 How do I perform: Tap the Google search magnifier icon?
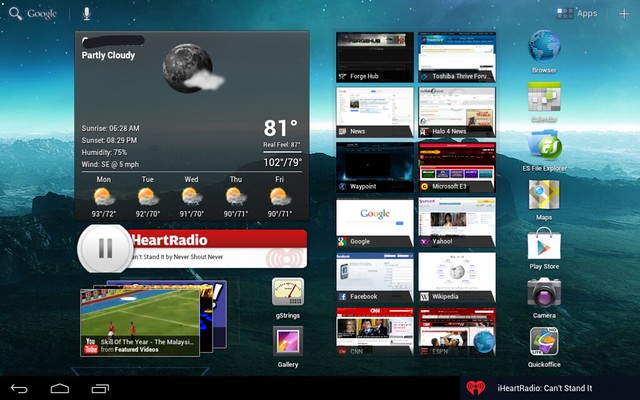click(15, 13)
